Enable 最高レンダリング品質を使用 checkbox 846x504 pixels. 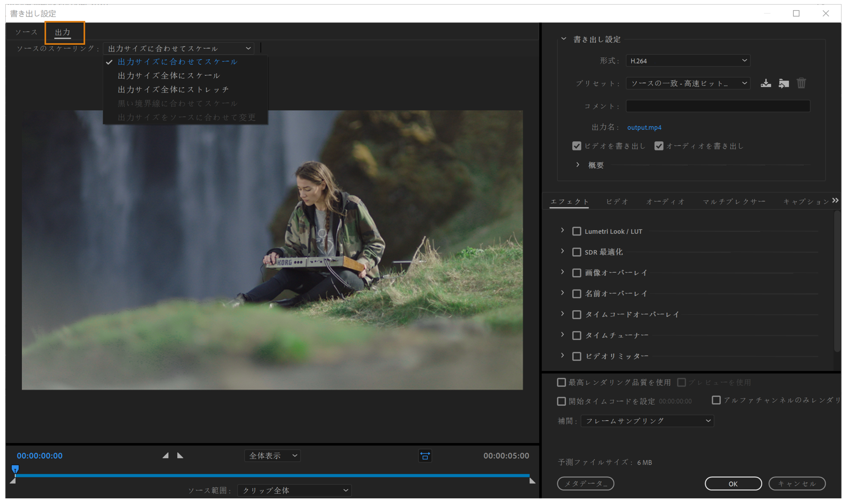point(561,382)
